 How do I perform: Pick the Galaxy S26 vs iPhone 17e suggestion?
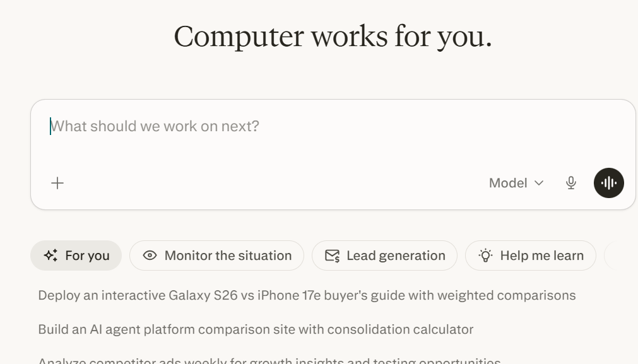coord(307,295)
